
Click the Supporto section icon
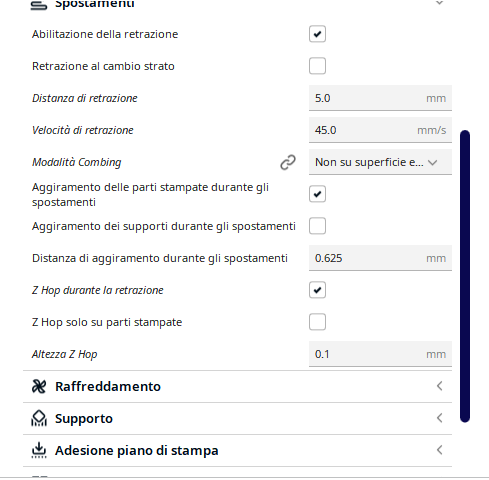point(39,418)
